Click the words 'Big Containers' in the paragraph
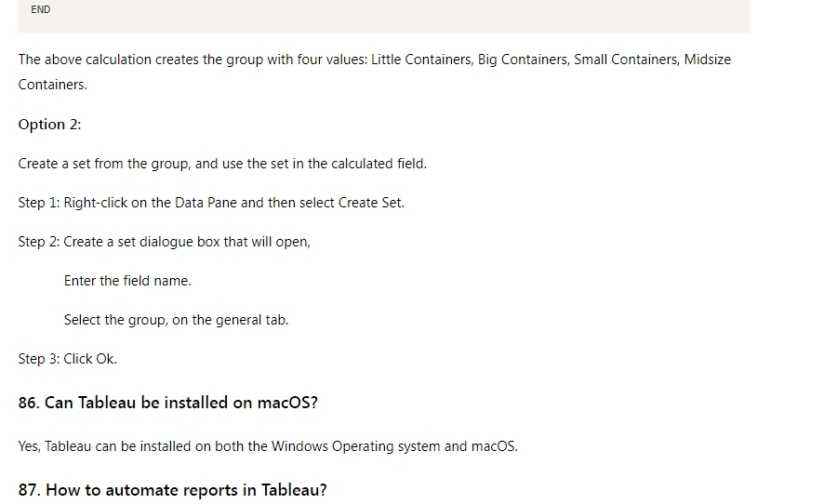The height and width of the screenshot is (504, 837). pos(522,60)
